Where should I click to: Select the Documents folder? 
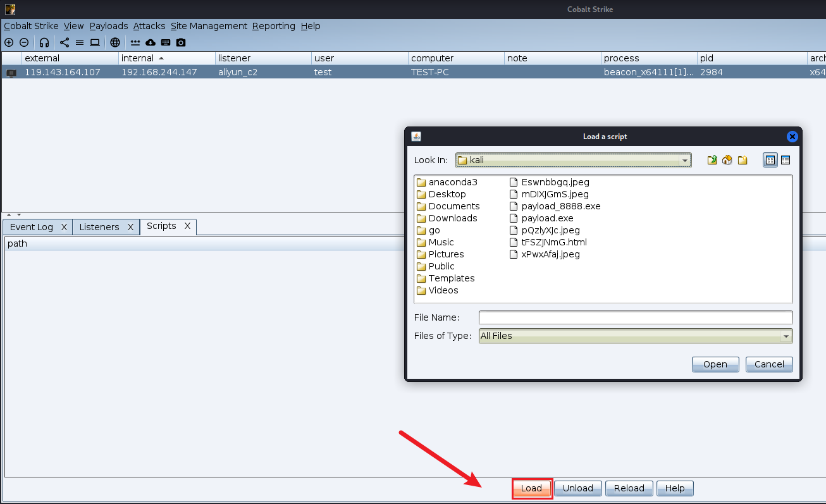click(448, 206)
